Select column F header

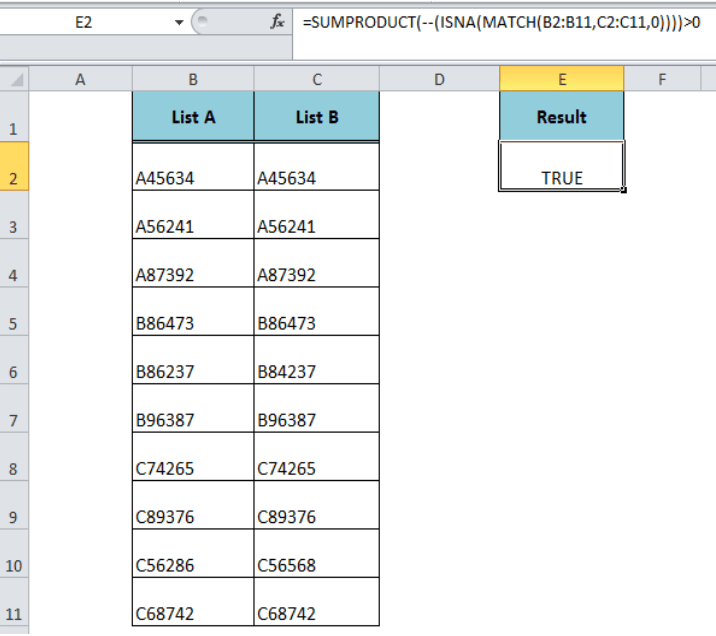tap(662, 79)
